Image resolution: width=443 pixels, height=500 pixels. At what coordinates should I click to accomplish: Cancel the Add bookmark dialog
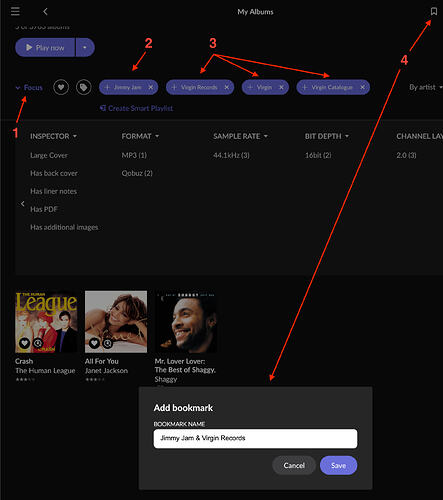coord(294,465)
